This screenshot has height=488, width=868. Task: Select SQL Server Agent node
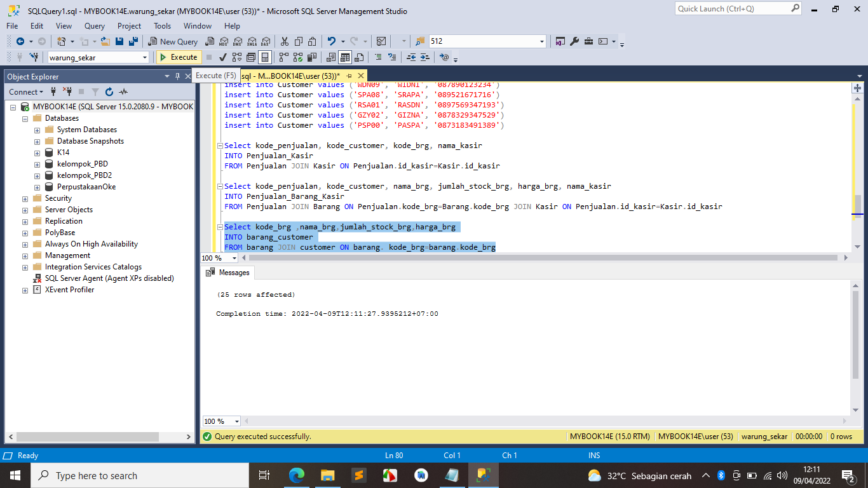click(x=109, y=278)
